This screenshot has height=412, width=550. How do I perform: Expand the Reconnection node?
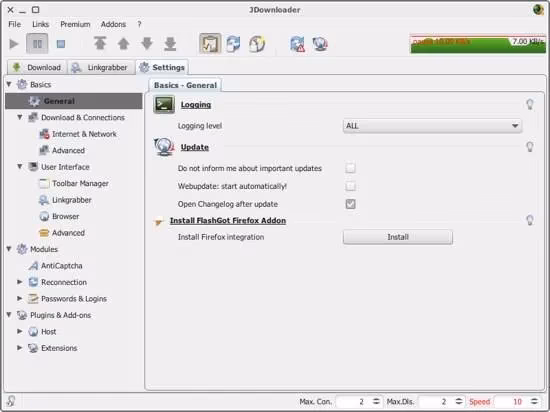(x=20, y=282)
